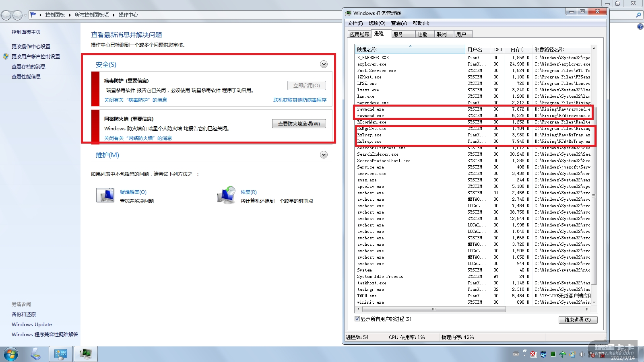Open 更改用户帐户控制设置 in the sidebar
644x362 pixels.
[x=36, y=57]
